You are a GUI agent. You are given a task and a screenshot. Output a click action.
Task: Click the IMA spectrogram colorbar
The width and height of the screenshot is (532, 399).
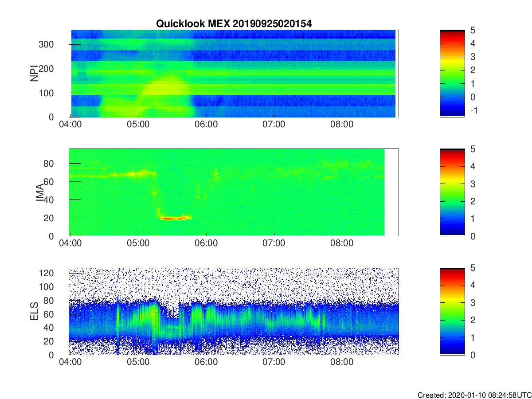(x=452, y=192)
